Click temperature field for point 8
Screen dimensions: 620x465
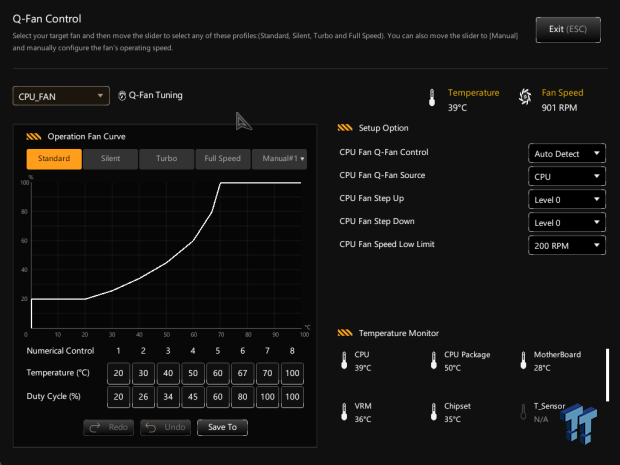(292, 373)
